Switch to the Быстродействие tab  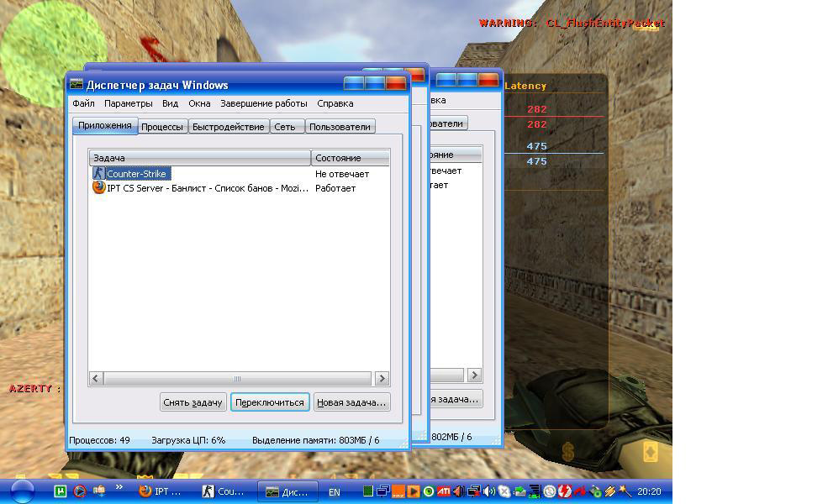[228, 127]
